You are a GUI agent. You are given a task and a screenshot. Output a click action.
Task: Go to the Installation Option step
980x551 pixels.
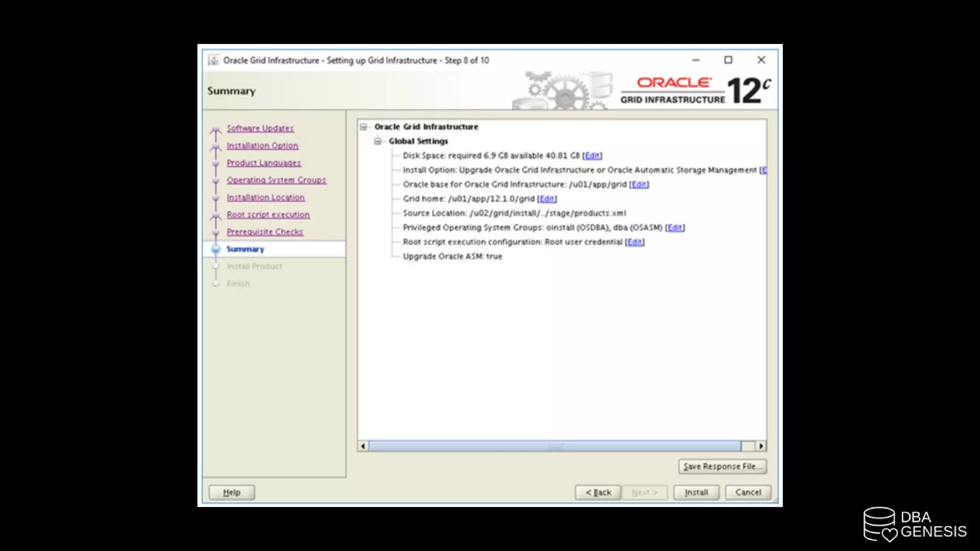[262, 145]
